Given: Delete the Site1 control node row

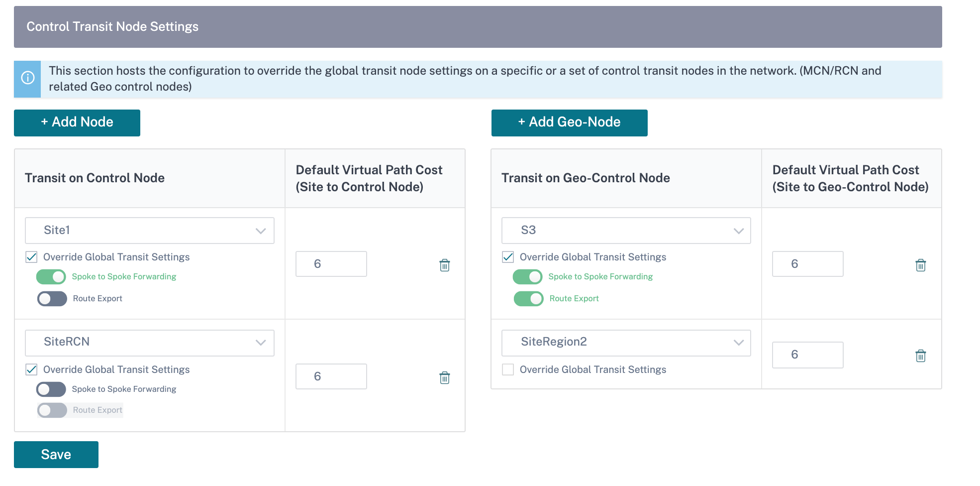Looking at the screenshot, I should (x=445, y=265).
